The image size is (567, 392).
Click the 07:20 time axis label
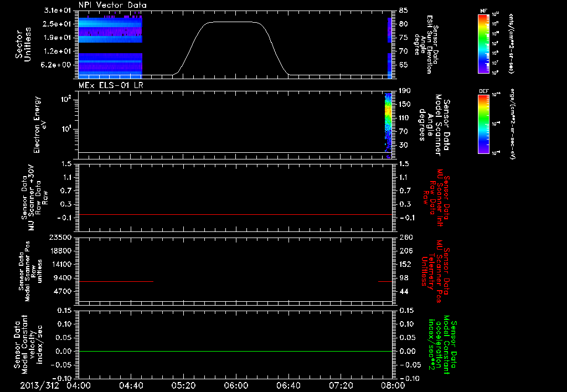tap(341, 385)
